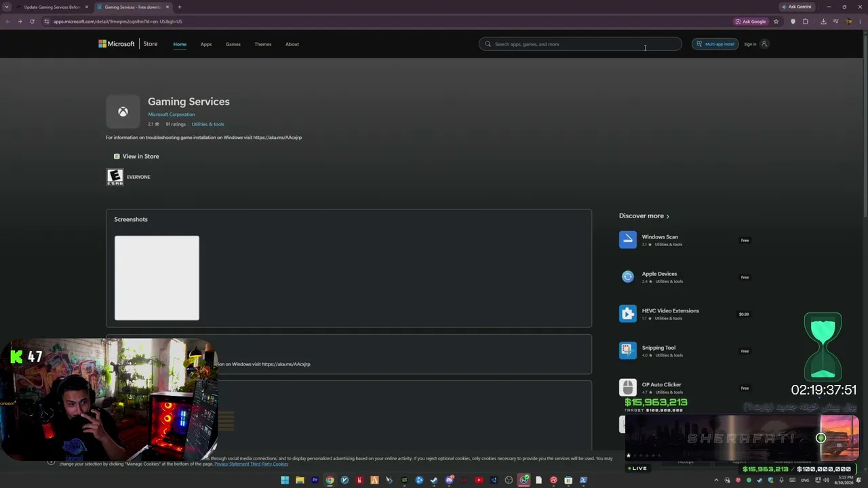Click the Windows Scan app title
This screenshot has height=488, width=868.
(660, 237)
